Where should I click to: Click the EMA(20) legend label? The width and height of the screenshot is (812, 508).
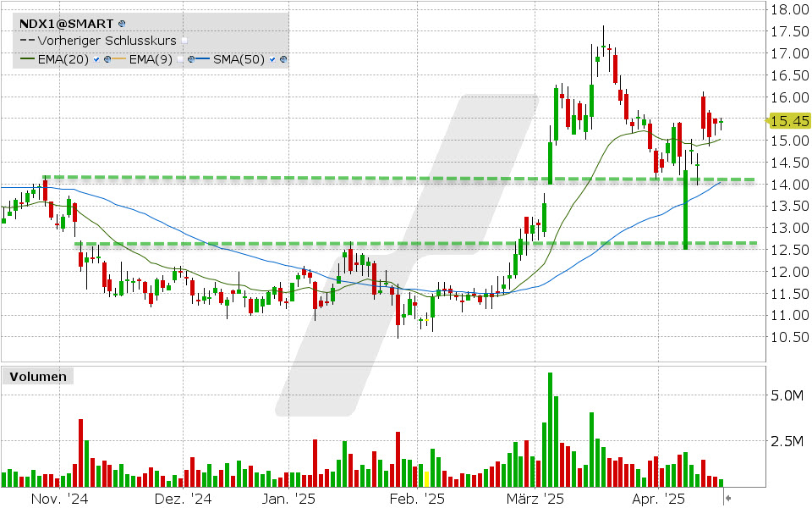pos(63,59)
